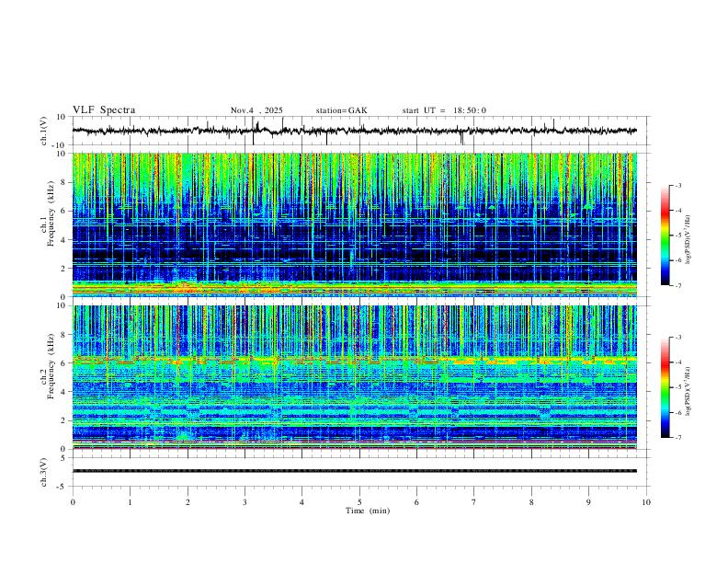The image size is (728, 563).
Task: Click the time axis tick label "5"
Action: [359, 502]
